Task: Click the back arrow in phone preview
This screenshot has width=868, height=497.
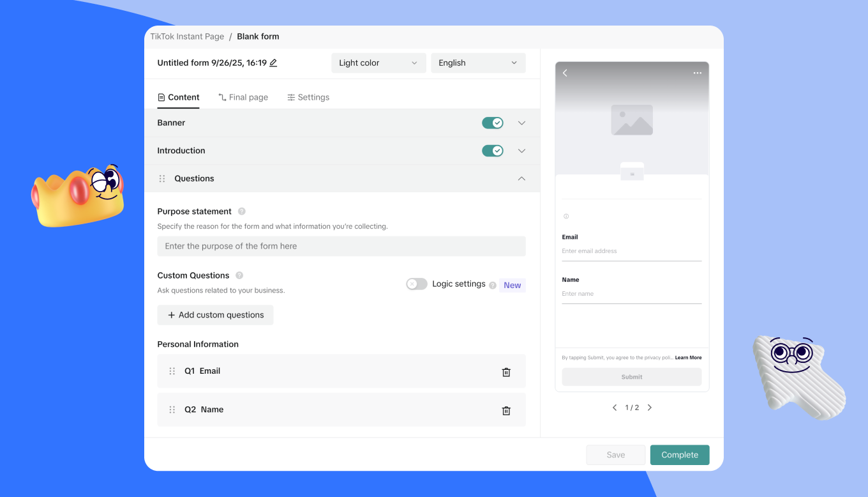Action: [565, 73]
